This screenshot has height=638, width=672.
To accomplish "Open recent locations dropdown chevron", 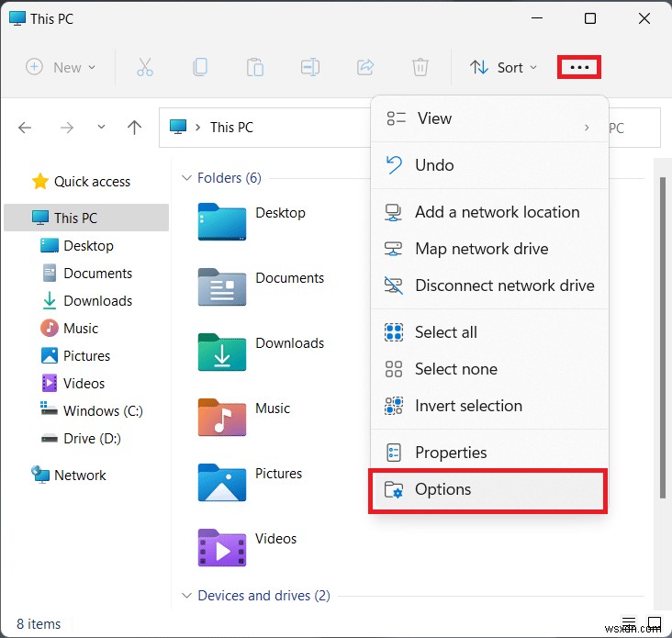I will tap(101, 128).
